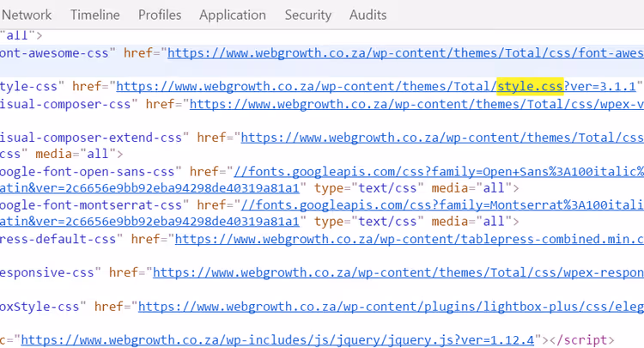Open the Timeline tab
This screenshot has width=644, height=348.
[94, 15]
